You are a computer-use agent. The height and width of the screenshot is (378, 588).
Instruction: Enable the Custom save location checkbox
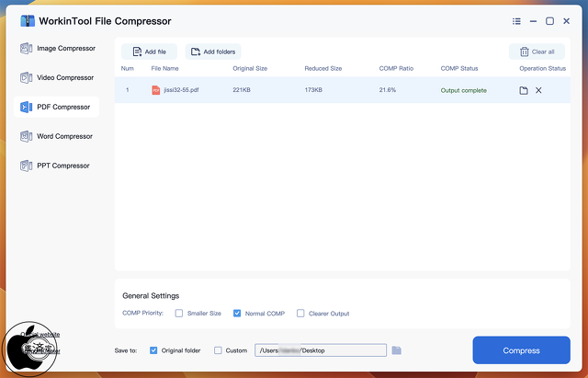point(218,350)
